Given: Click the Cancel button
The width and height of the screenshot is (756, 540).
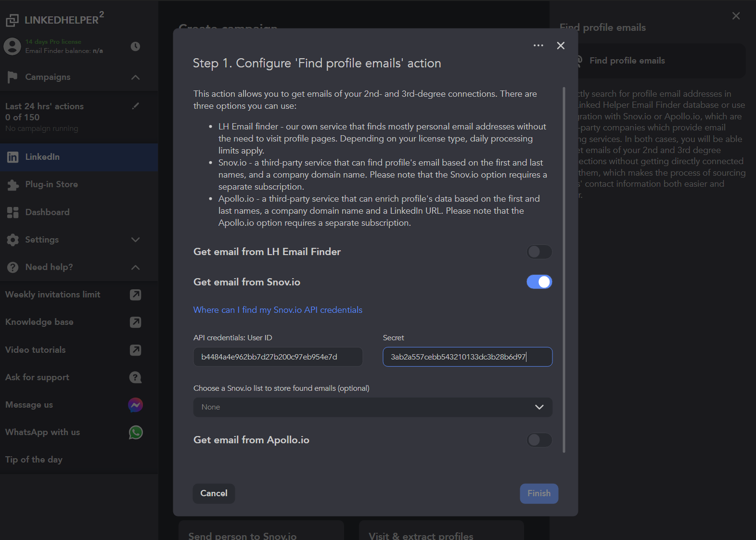Looking at the screenshot, I should [x=214, y=493].
